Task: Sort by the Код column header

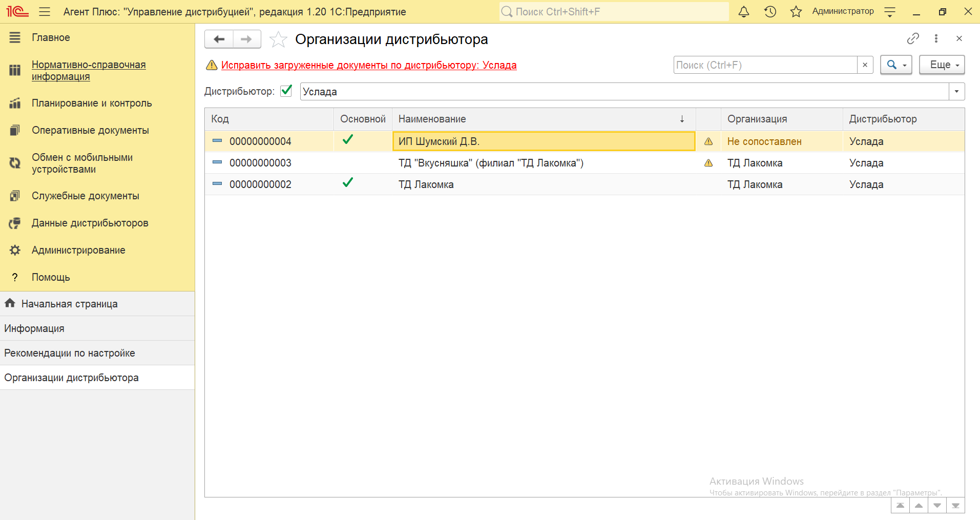Action: pos(269,119)
